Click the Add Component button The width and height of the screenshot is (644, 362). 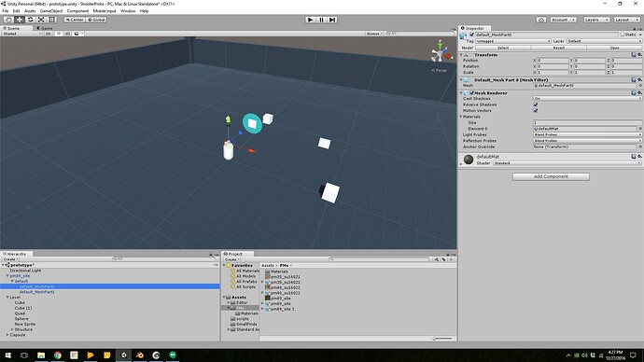(x=551, y=176)
